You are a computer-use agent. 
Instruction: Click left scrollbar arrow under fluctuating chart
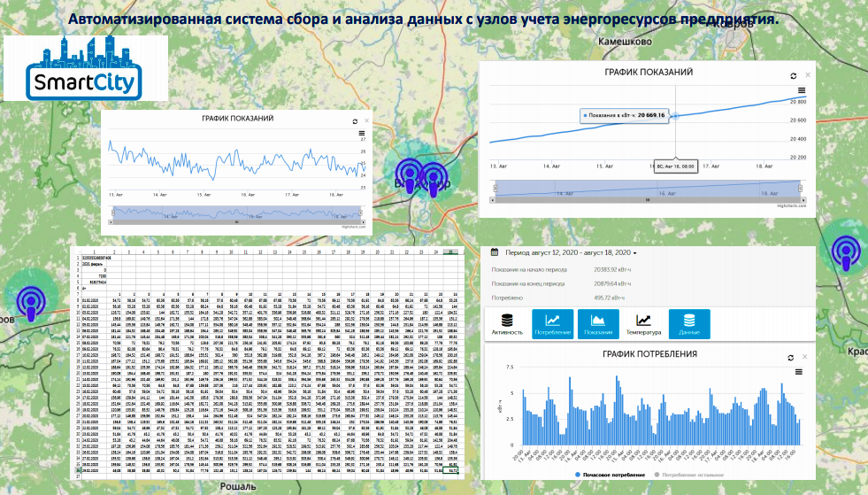point(111,222)
